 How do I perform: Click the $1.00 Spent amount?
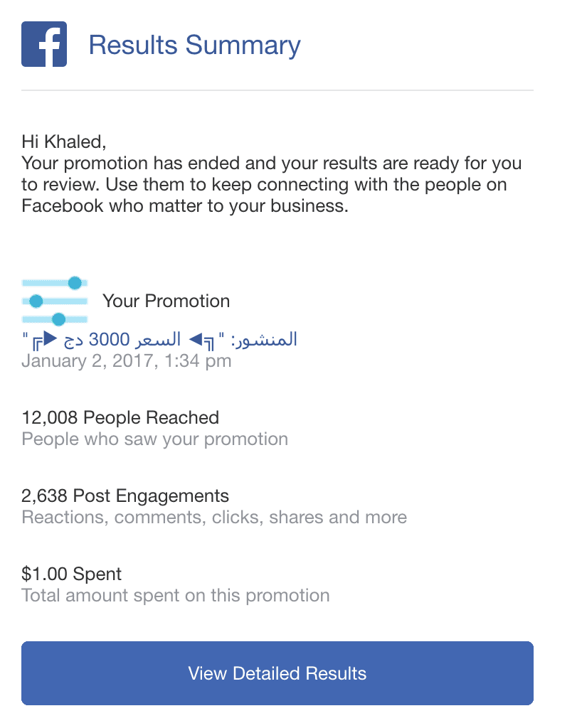tap(72, 574)
